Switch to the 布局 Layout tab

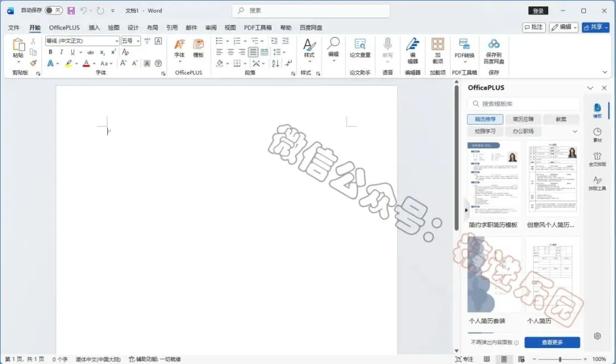coord(152,27)
